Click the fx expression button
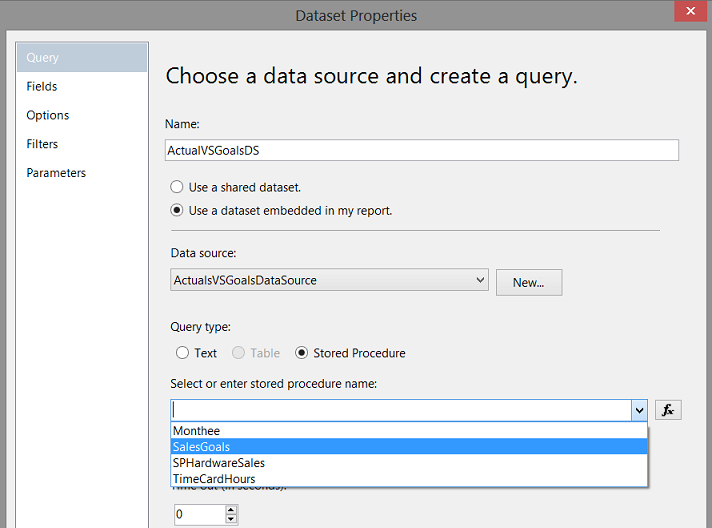This screenshot has width=712, height=528. (668, 410)
